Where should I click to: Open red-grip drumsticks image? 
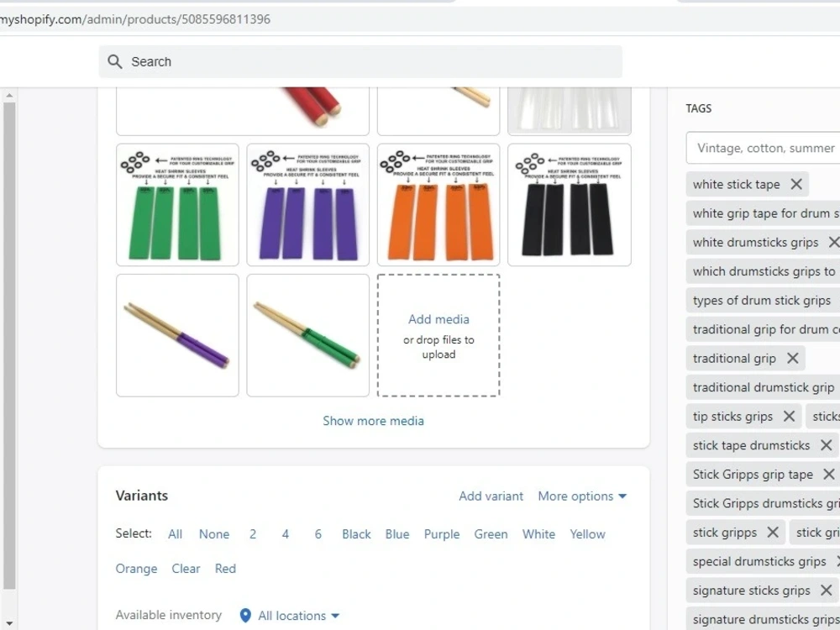243,111
